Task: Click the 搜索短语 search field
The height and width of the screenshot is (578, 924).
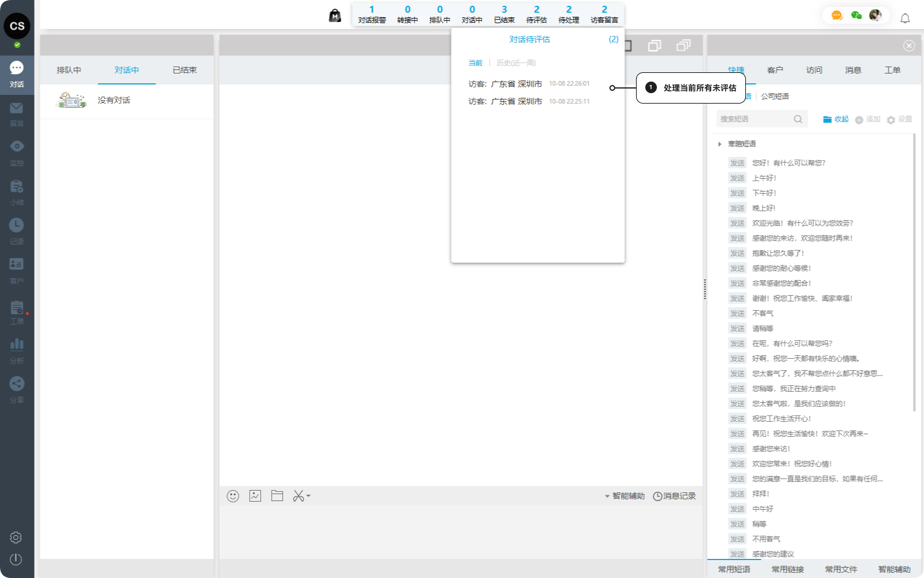Action: 755,119
